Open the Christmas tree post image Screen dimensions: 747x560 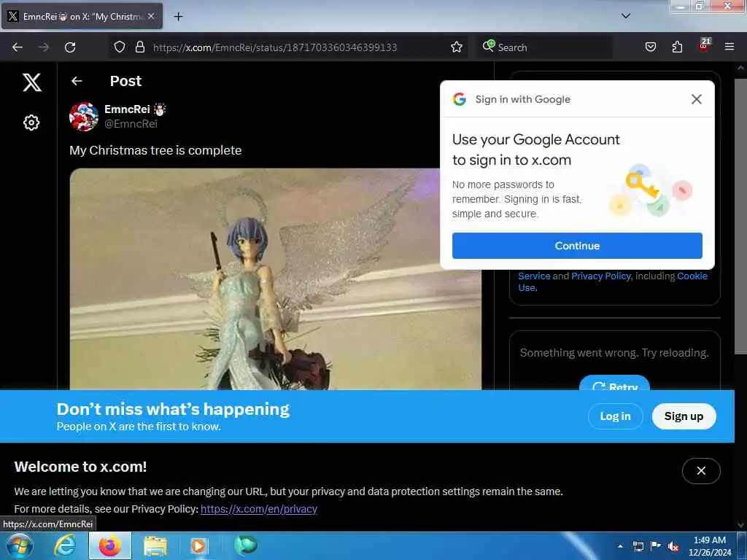(x=275, y=279)
